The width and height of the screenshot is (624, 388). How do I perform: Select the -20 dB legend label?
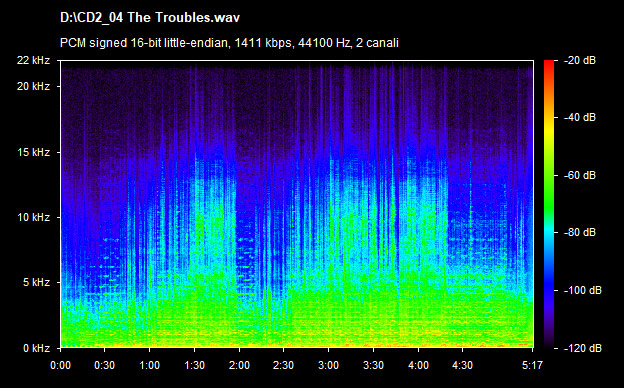580,60
